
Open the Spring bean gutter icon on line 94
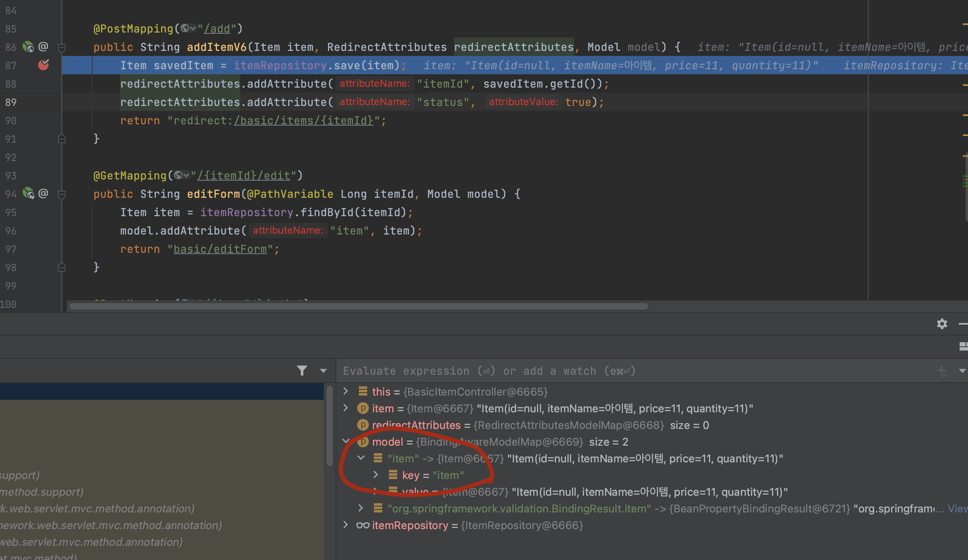[28, 193]
